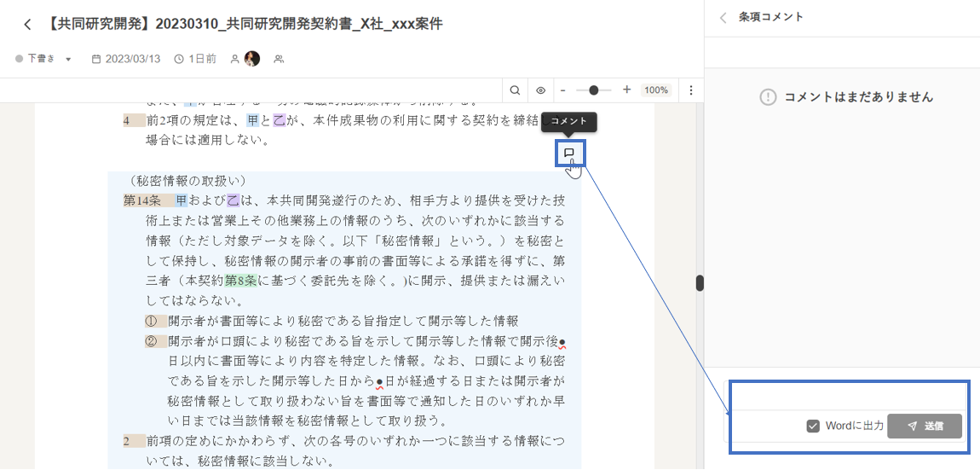Zoom in with the plus button
Viewport: 980px width, 470px height.
626,90
